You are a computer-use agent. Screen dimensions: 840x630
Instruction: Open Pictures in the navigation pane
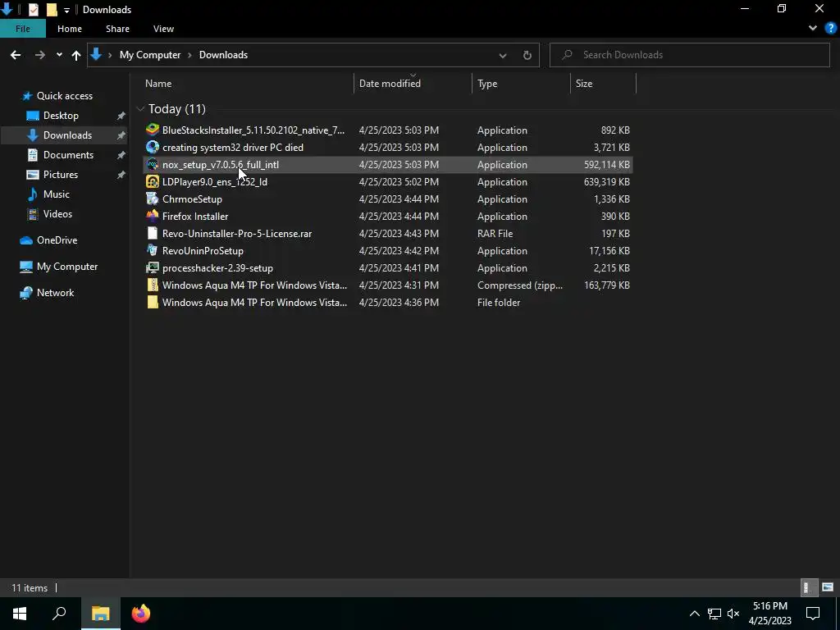click(61, 175)
